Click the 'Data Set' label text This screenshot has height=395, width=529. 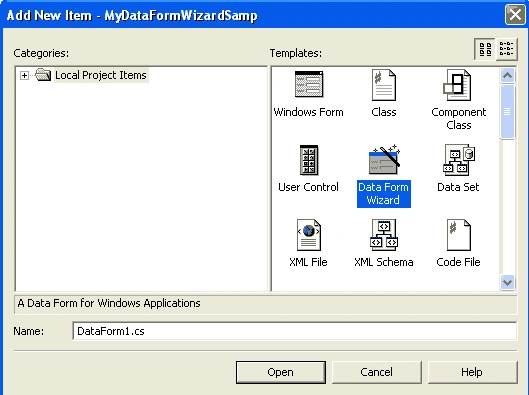[x=458, y=187]
